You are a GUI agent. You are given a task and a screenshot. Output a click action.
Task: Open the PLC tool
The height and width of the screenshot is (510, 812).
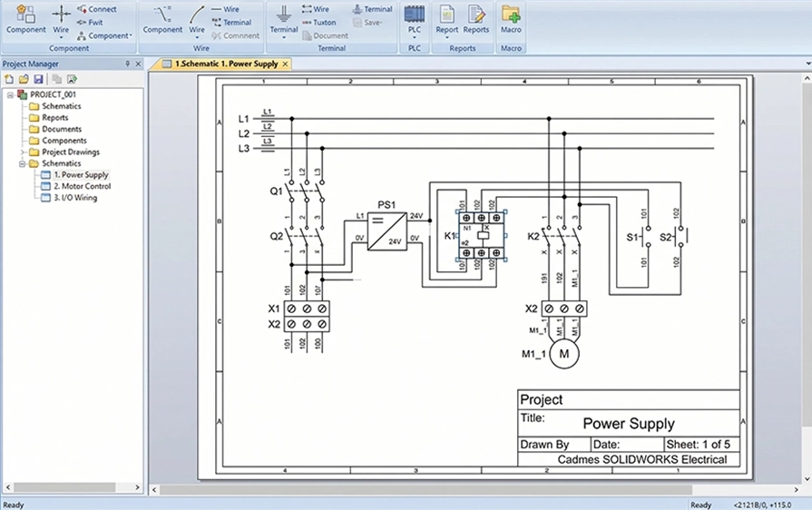pyautogui.click(x=415, y=19)
